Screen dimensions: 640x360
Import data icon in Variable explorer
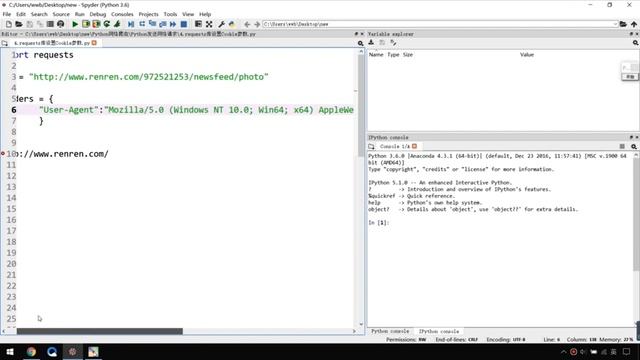point(371,42)
